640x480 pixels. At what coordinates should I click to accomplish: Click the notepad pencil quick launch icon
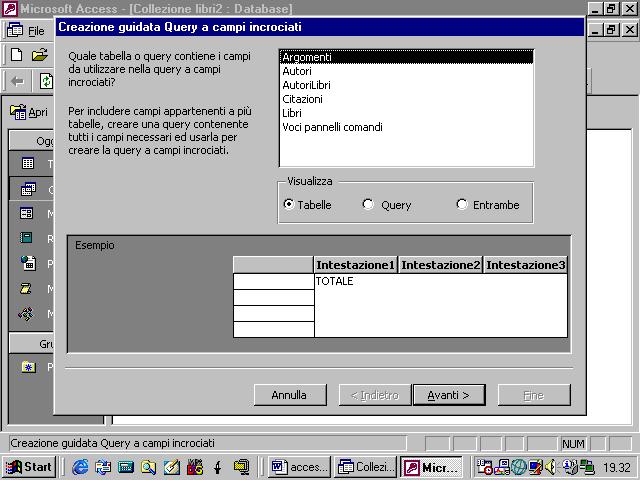(x=171, y=467)
